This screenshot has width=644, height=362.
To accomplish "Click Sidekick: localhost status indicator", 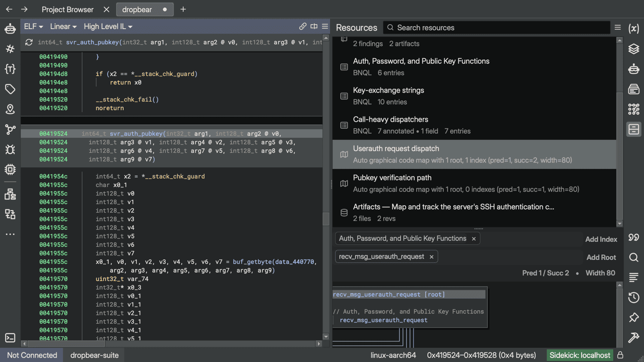I will 580,355.
